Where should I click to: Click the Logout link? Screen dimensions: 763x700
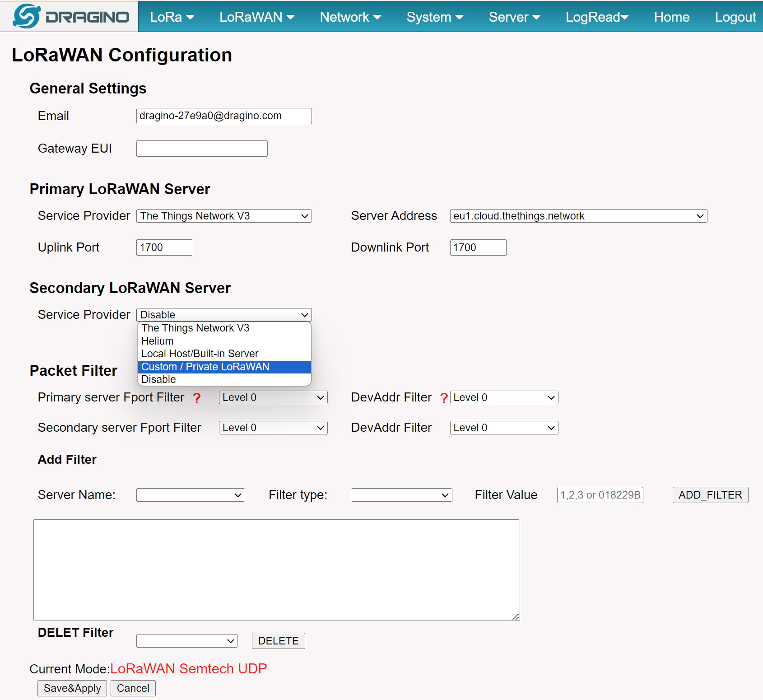point(735,17)
